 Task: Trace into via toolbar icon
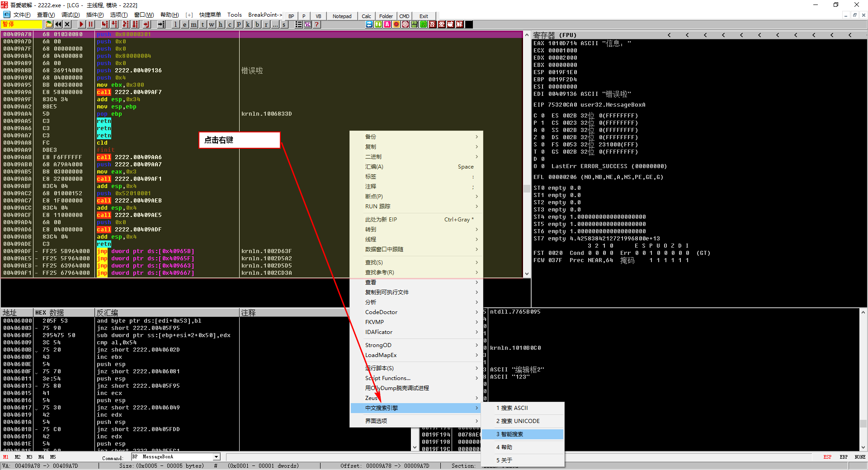point(126,24)
